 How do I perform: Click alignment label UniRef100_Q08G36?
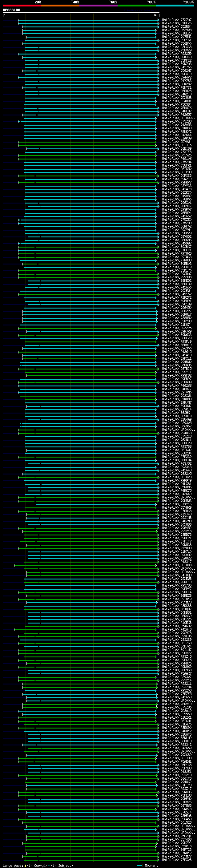click(177, 365)
